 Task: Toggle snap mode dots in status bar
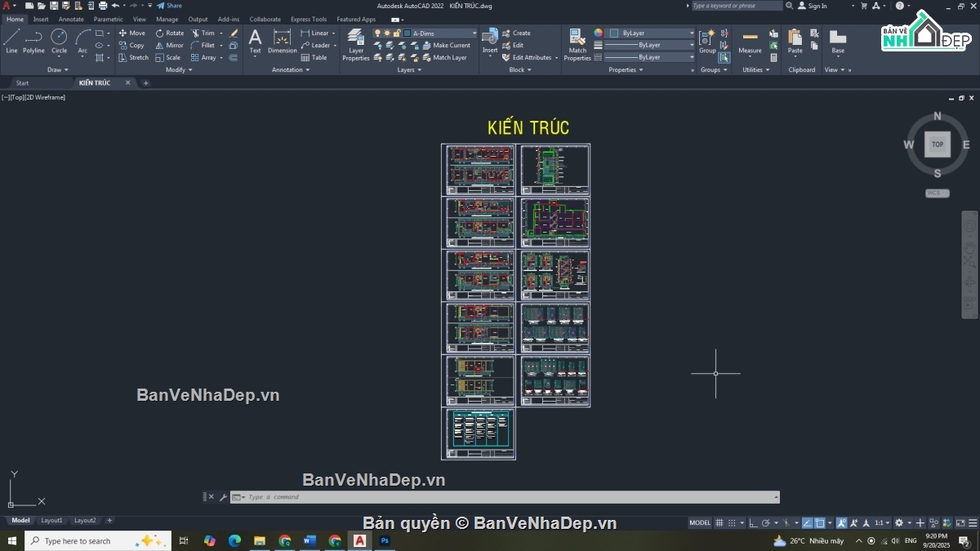click(x=733, y=522)
